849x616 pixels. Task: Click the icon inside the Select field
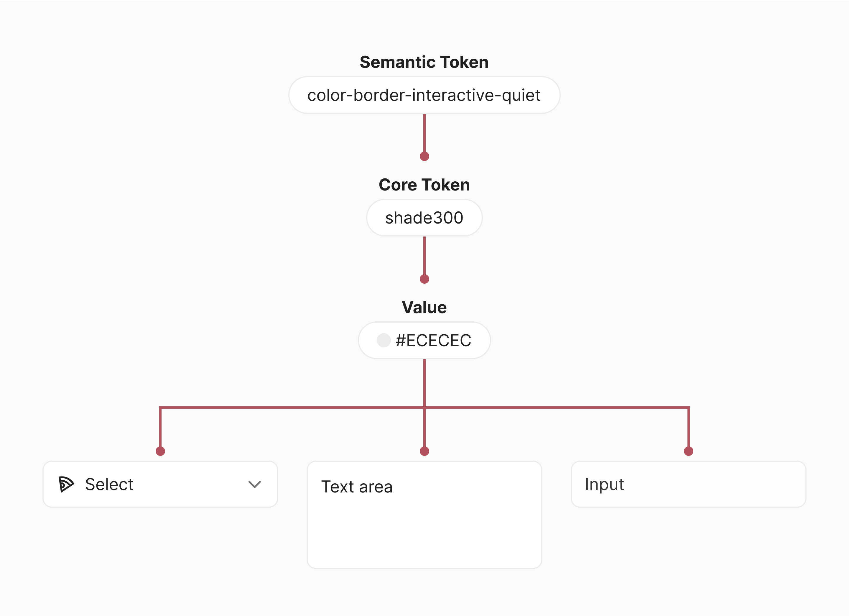click(66, 484)
